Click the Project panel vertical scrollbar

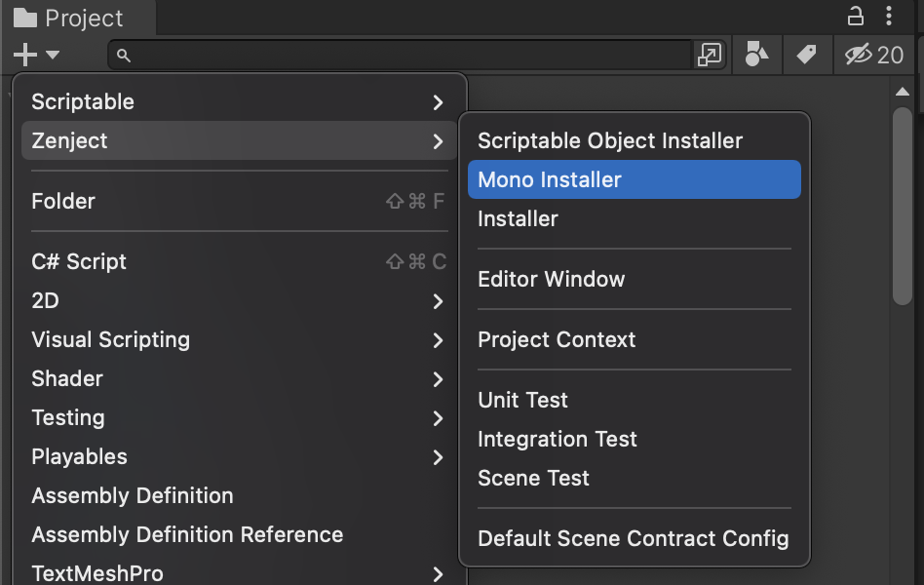[903, 205]
